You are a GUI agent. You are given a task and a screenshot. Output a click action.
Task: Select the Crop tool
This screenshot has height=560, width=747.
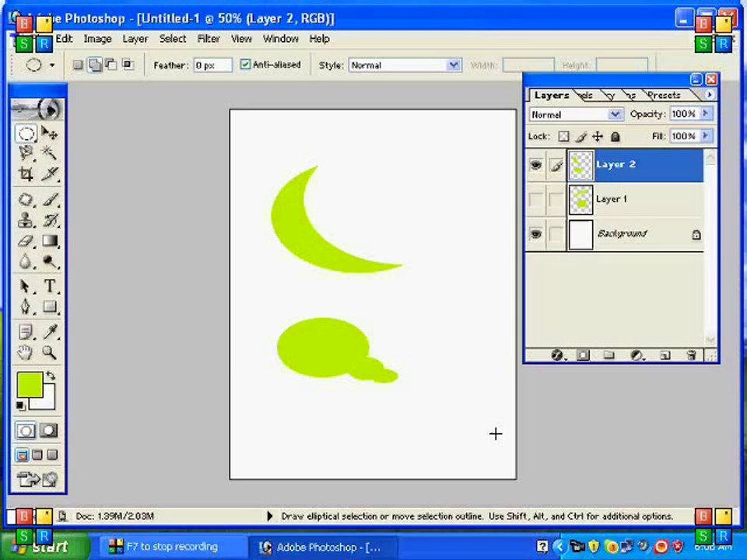pyautogui.click(x=26, y=173)
